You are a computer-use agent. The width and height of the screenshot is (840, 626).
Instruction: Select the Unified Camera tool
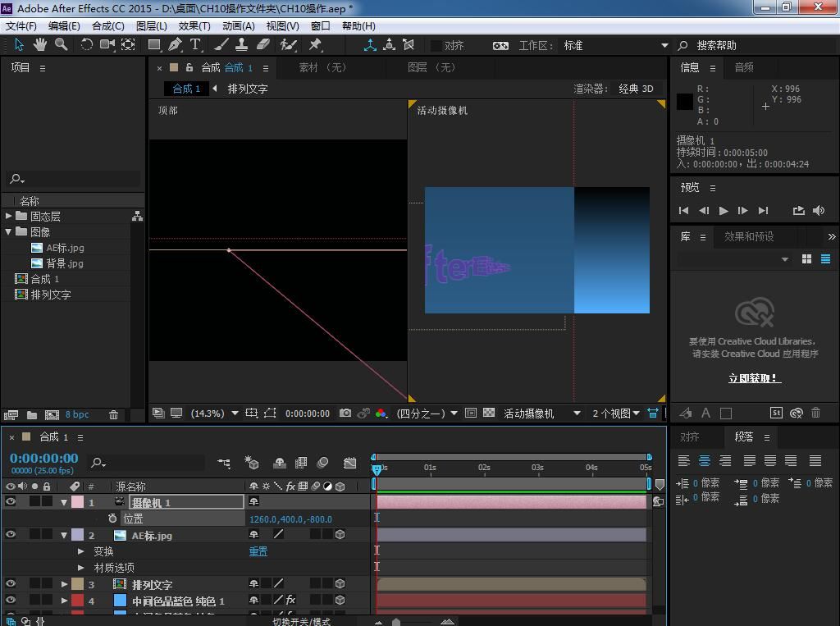coord(107,44)
